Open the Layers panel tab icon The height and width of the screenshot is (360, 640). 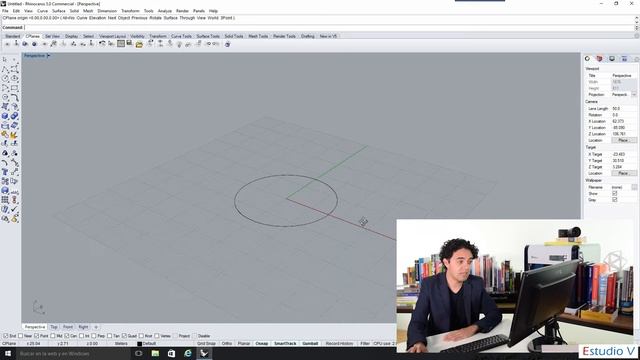point(599,59)
